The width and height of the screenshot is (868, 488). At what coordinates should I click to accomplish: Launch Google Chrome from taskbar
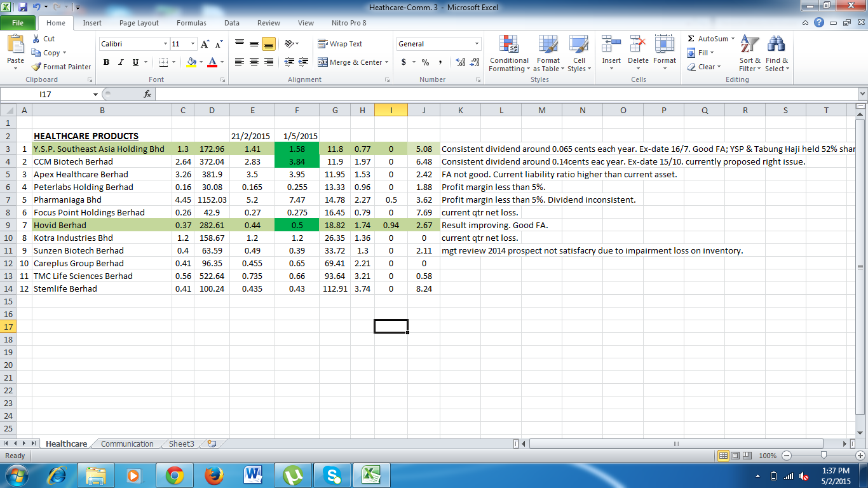tap(175, 475)
